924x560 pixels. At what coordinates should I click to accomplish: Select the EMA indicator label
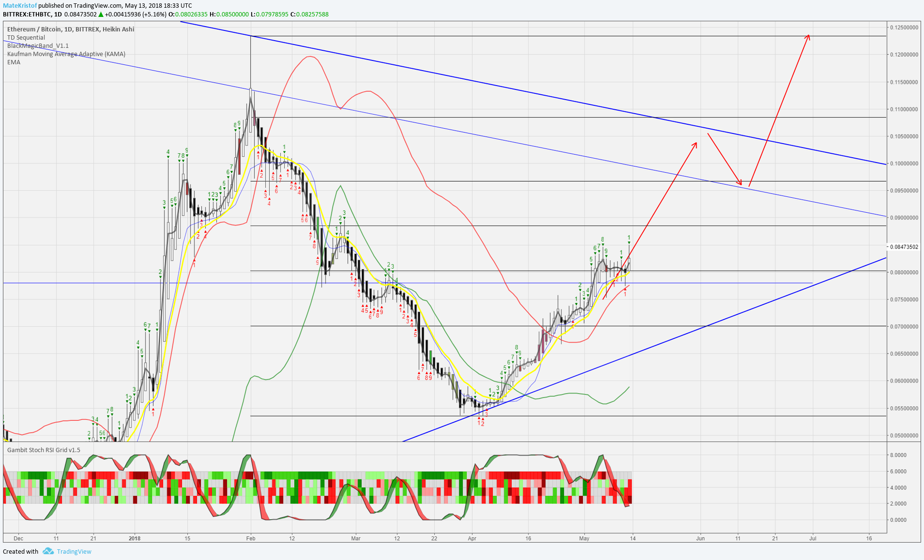[x=14, y=62]
